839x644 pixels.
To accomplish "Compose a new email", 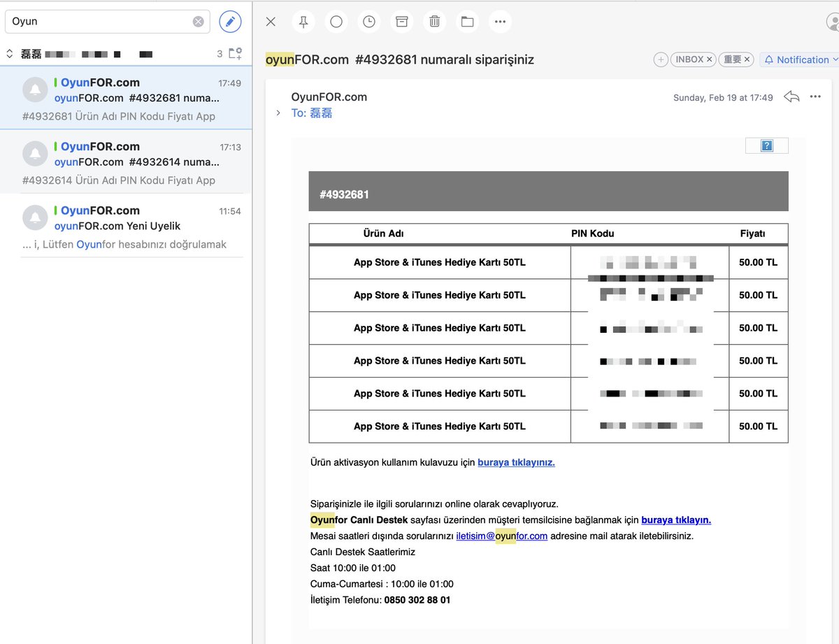I will (x=230, y=22).
